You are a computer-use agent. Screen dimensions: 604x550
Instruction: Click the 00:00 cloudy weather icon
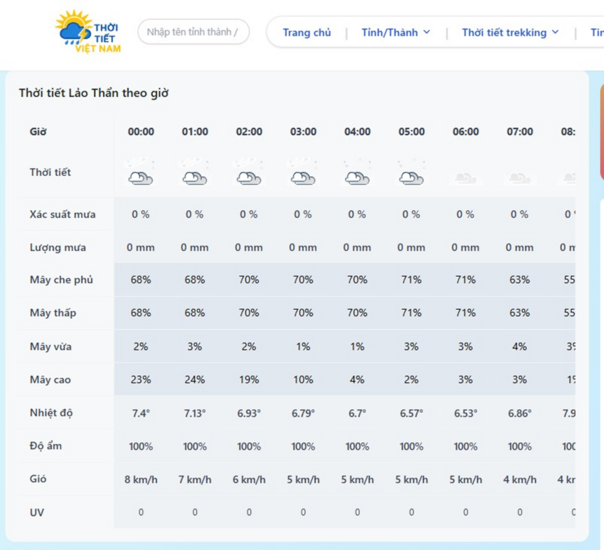pos(141,177)
